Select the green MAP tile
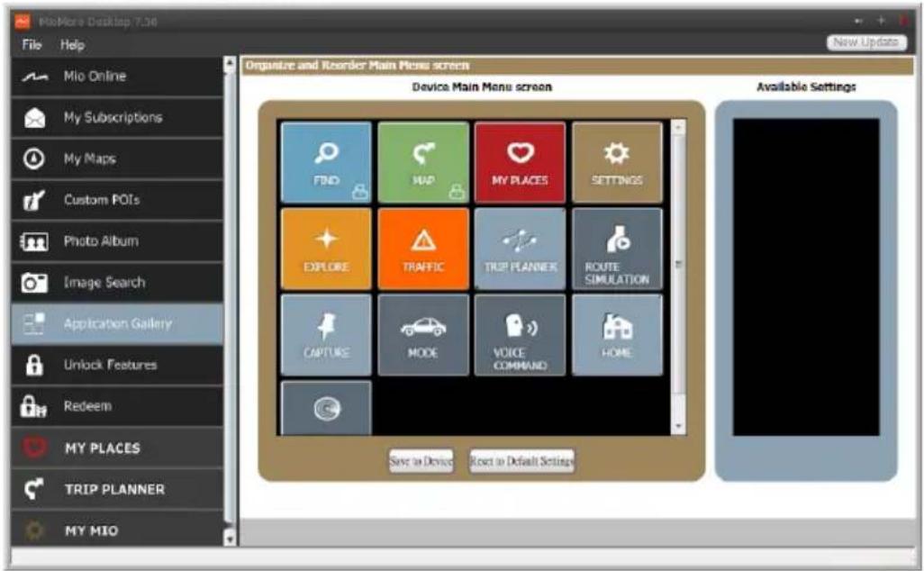This screenshot has width=924, height=571. coord(423,162)
